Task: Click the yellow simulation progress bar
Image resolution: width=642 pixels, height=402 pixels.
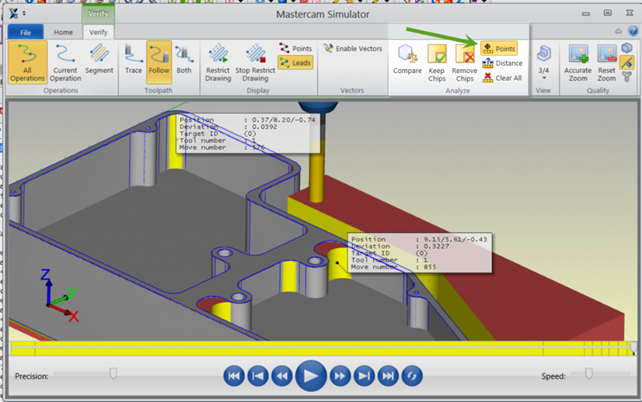Action: pos(323,348)
